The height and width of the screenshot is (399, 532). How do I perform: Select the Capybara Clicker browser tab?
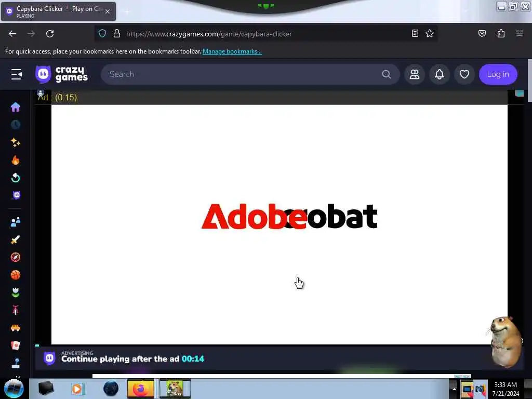pyautogui.click(x=58, y=11)
